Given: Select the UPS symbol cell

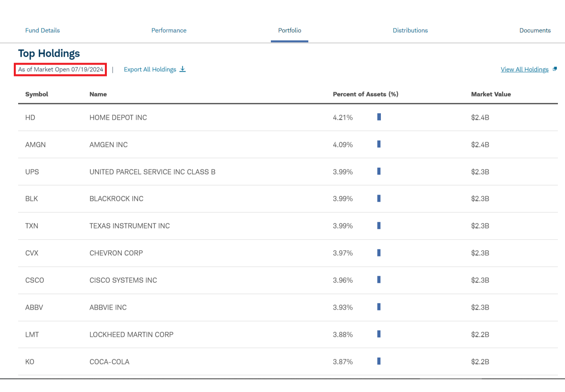Looking at the screenshot, I should pos(32,172).
